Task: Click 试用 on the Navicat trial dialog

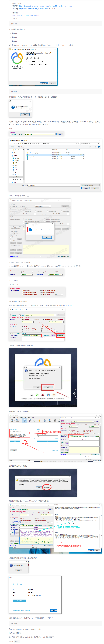Action: tap(38, 387)
